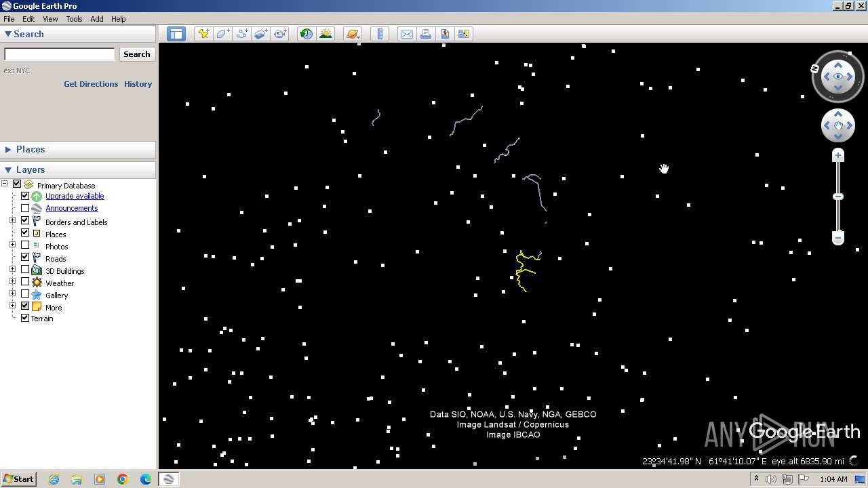View in Google Maps toolbar icon
This screenshot has width=868, height=488.
(x=464, y=34)
